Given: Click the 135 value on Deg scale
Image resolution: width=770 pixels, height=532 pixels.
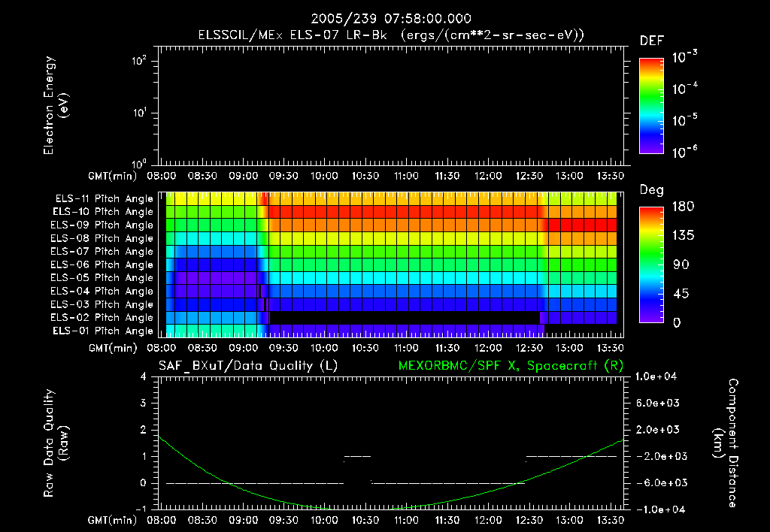Looking at the screenshot, I should click(683, 236).
